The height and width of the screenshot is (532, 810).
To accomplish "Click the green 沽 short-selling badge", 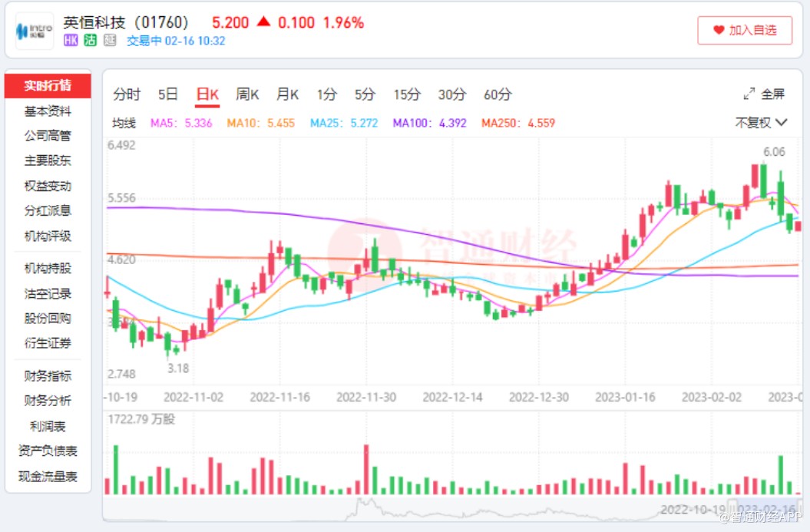I will [x=90, y=41].
